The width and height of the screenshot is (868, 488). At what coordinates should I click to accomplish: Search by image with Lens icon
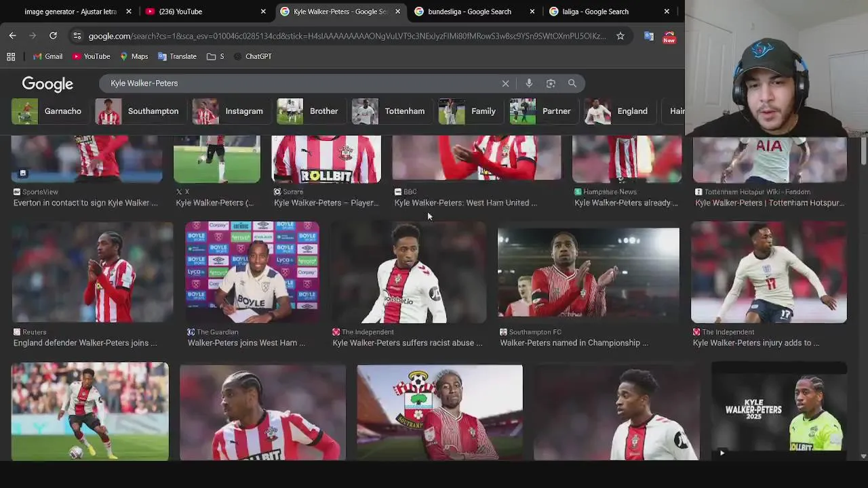coord(551,83)
